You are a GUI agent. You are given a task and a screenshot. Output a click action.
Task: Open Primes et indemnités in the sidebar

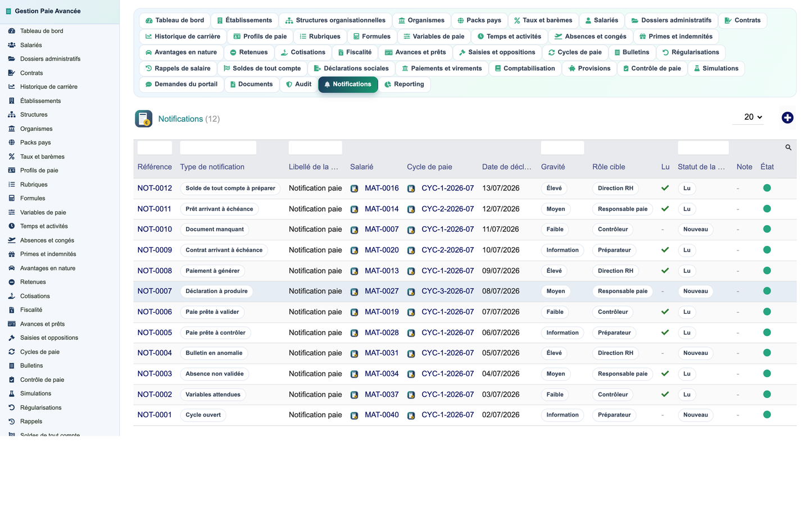click(48, 254)
